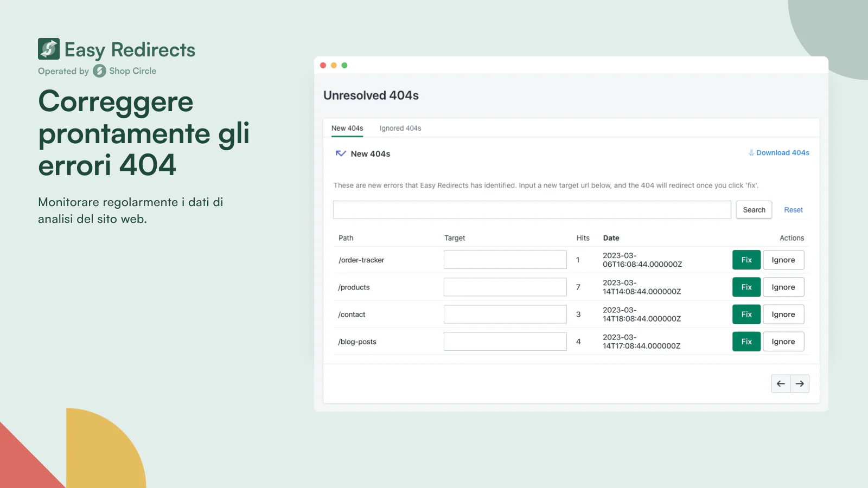Click the Date column header
The height and width of the screenshot is (488, 868).
(x=611, y=238)
